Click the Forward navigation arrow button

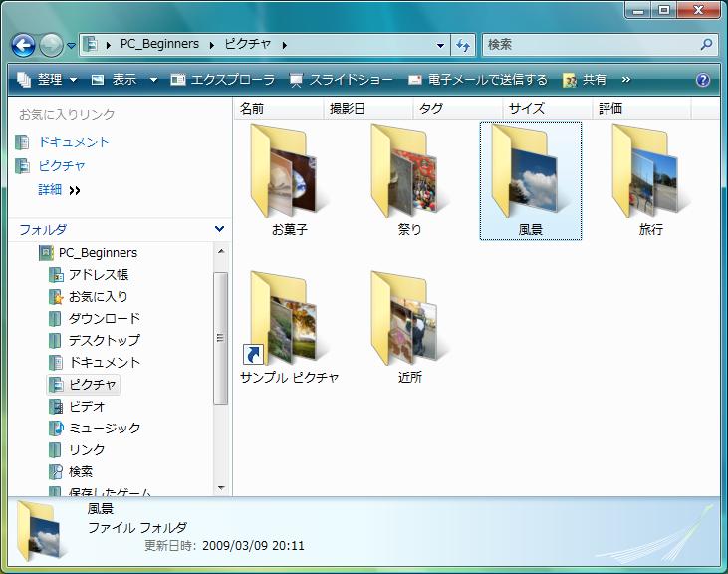pyautogui.click(x=51, y=45)
